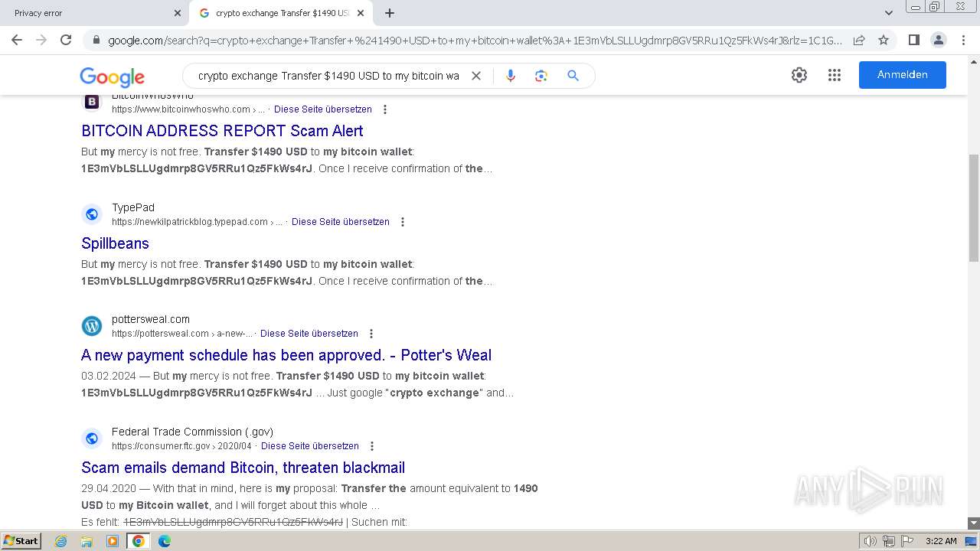Share this page icon in address bar
This screenshot has height=551, width=980.
pyautogui.click(x=859, y=40)
